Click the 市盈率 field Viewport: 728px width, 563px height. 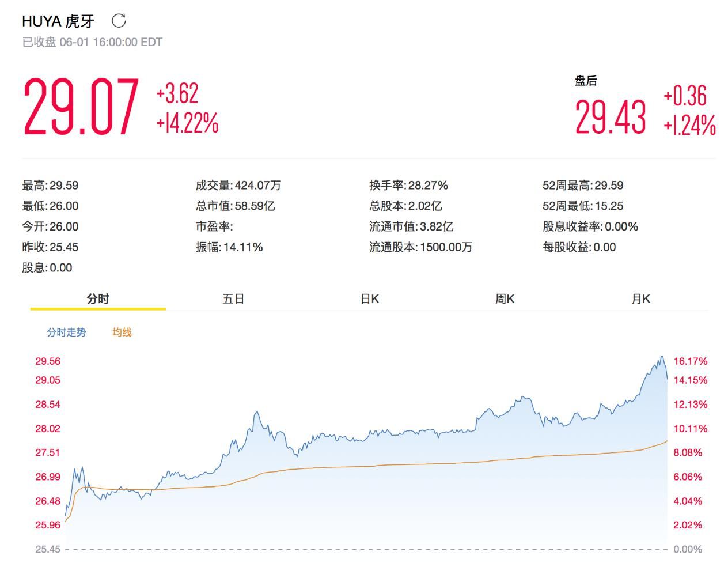point(214,226)
